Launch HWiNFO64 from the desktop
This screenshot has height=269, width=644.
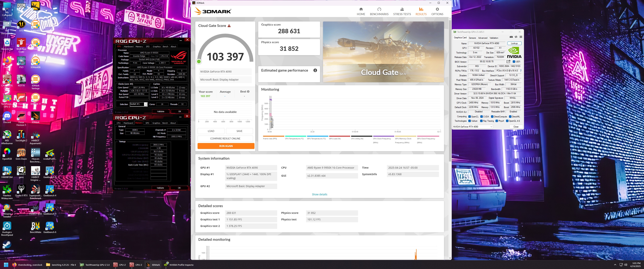click(7, 172)
